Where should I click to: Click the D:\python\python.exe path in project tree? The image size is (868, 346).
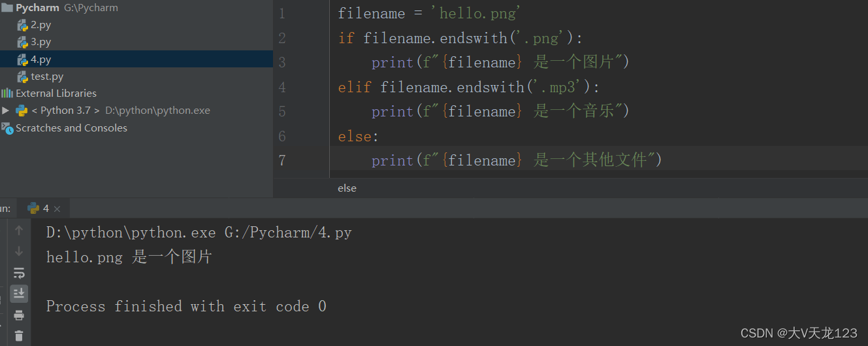pos(157,111)
